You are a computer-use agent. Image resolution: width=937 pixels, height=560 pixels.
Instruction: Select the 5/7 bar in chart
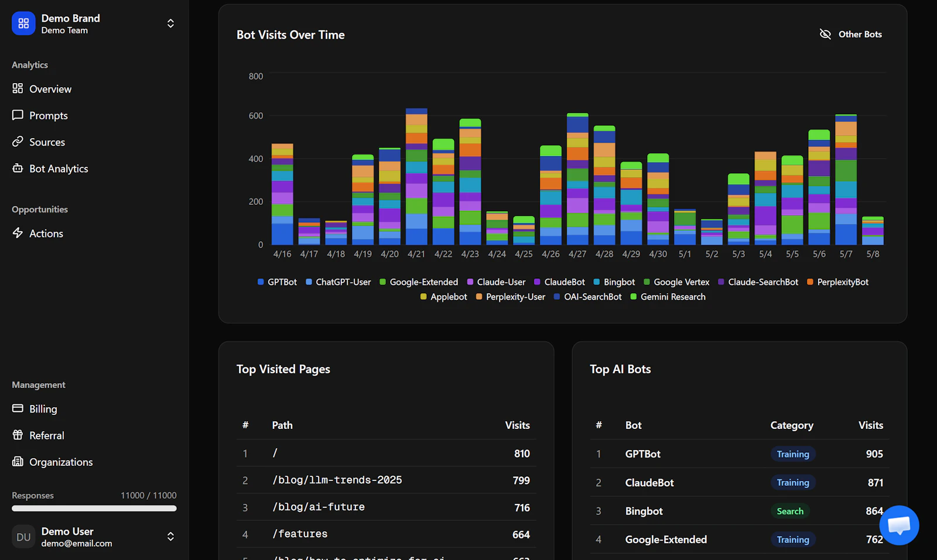(x=846, y=180)
